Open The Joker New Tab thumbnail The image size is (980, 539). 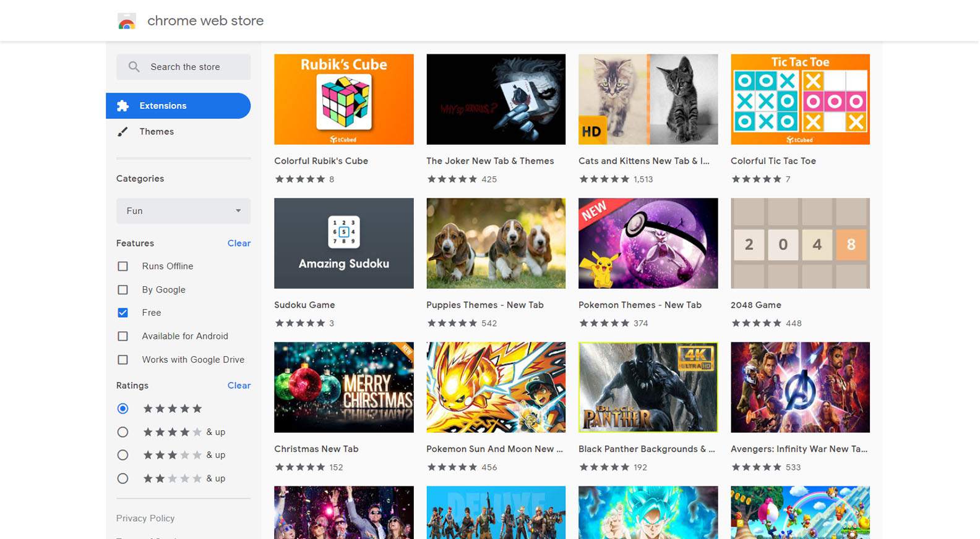click(x=496, y=100)
